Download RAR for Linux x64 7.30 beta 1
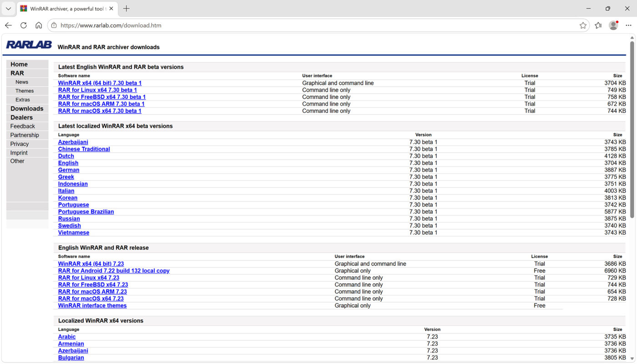The image size is (637, 364). [x=97, y=90]
